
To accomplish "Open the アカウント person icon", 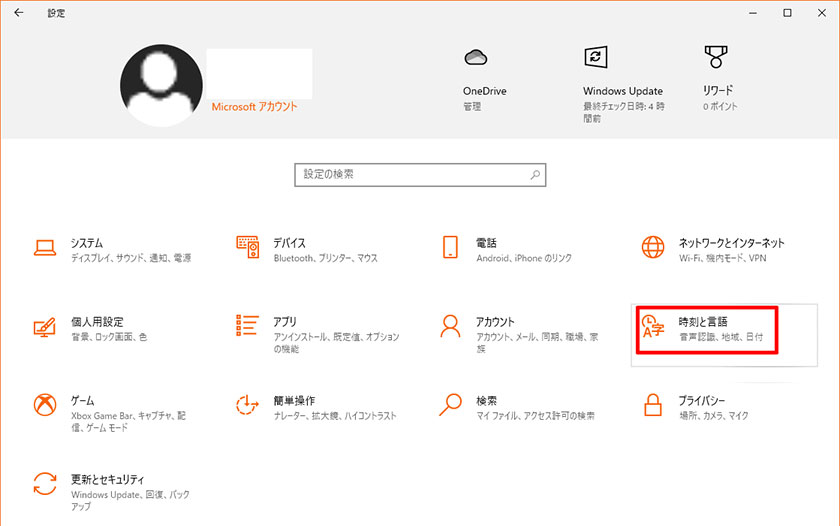I will coord(451,326).
